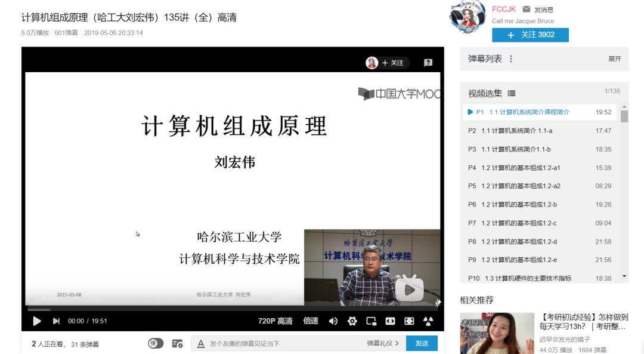Click the 31 条弹幕 count text
The height and width of the screenshot is (354, 644).
pyautogui.click(x=85, y=344)
